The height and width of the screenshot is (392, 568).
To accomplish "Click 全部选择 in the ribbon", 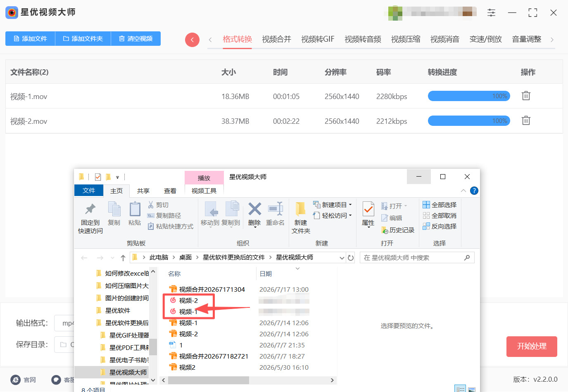I will pyautogui.click(x=440, y=205).
